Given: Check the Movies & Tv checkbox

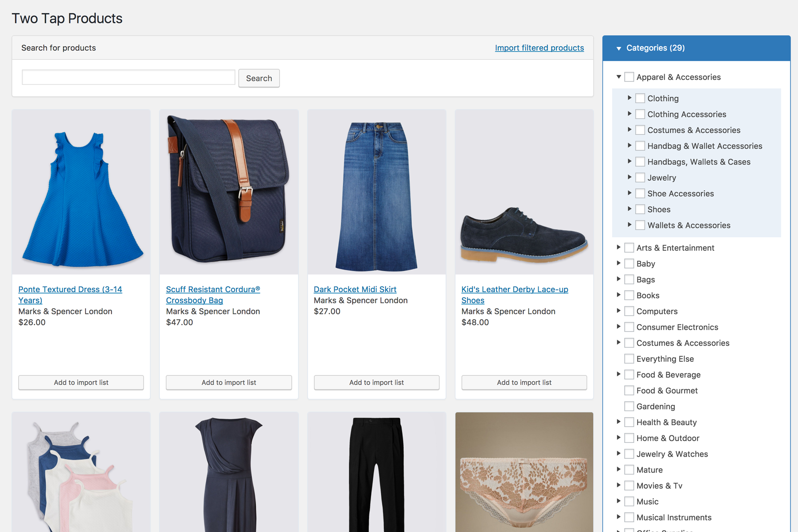Looking at the screenshot, I should [629, 485].
